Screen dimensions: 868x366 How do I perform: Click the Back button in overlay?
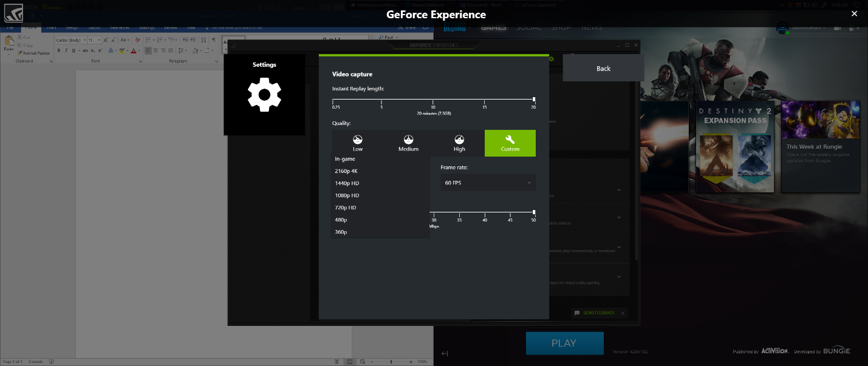tap(603, 68)
